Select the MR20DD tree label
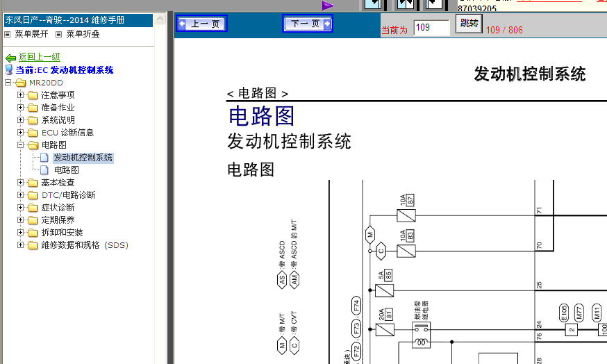The width and height of the screenshot is (607, 364). [46, 83]
